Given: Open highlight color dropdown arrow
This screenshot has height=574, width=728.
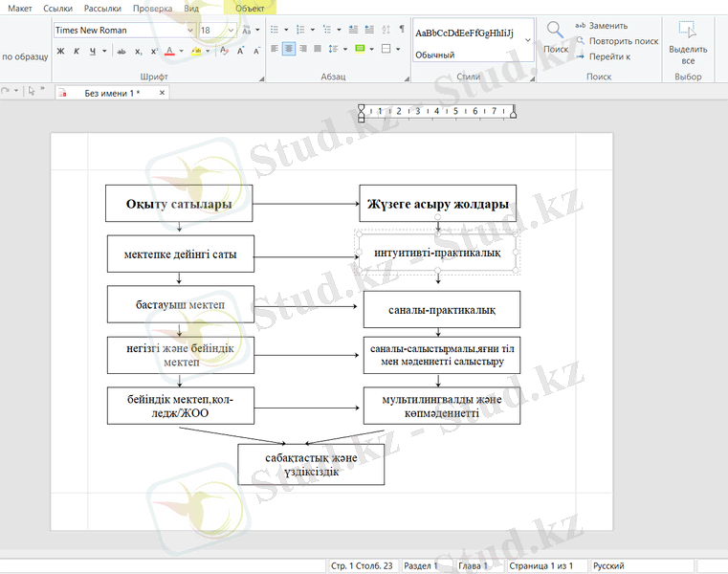Looking at the screenshot, I should click(x=208, y=51).
